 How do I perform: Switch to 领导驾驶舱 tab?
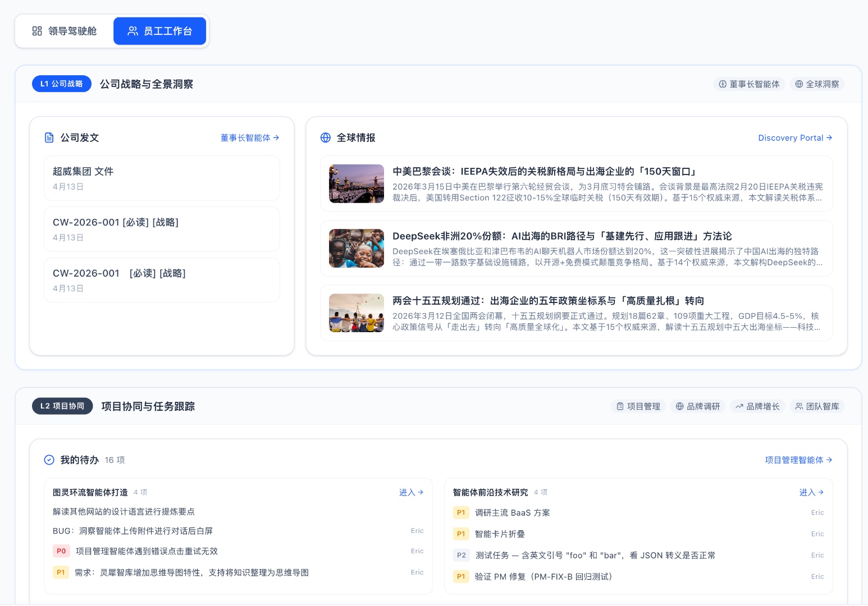coord(65,31)
